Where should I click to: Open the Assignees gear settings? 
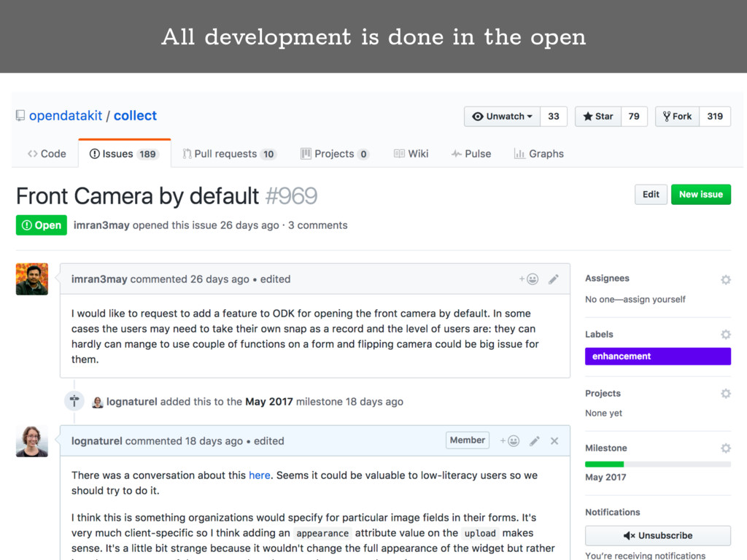coord(726,279)
